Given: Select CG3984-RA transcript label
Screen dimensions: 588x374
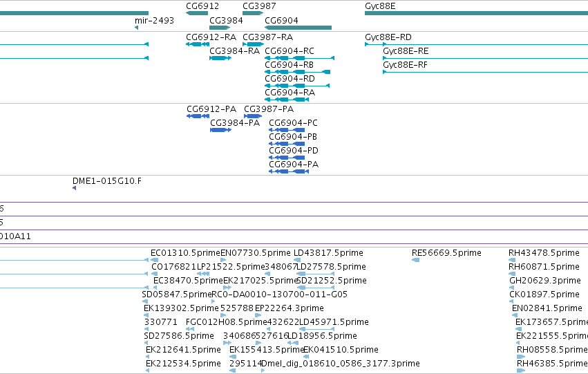Looking at the screenshot, I should (x=234, y=51).
